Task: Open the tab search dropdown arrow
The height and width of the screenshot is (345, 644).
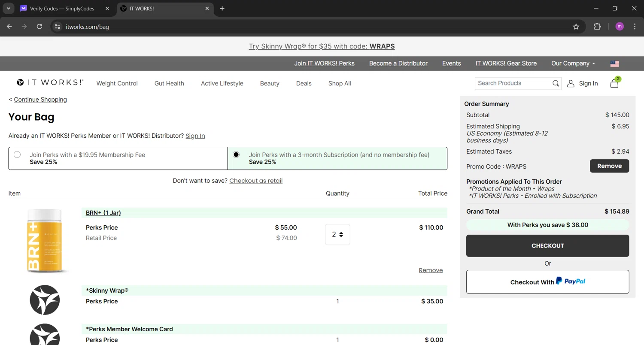Action: pos(8,9)
